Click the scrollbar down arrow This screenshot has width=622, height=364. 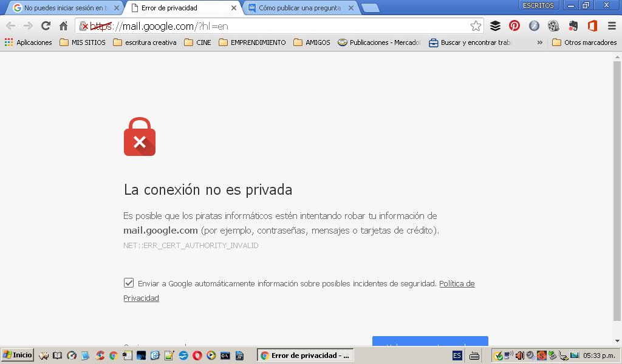pos(617,341)
